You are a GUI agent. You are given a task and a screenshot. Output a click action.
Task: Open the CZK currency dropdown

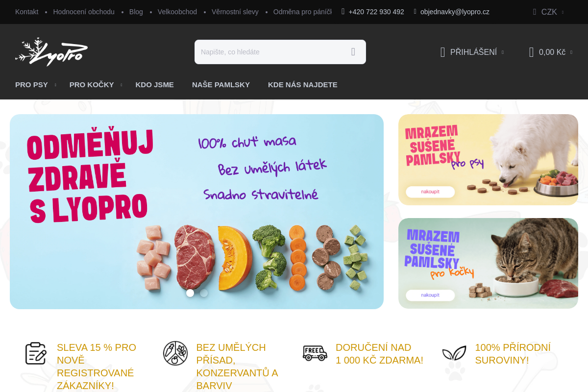click(548, 12)
